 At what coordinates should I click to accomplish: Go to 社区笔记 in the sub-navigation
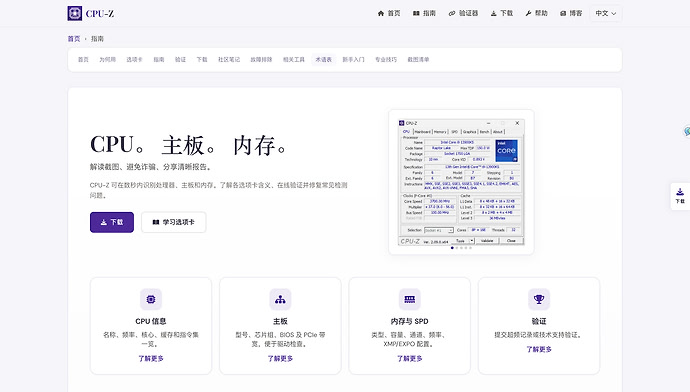coord(229,59)
